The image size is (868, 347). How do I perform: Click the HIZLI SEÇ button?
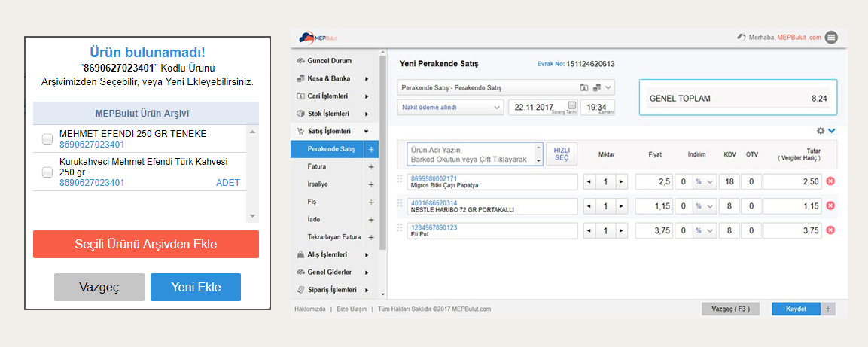pyautogui.click(x=562, y=154)
